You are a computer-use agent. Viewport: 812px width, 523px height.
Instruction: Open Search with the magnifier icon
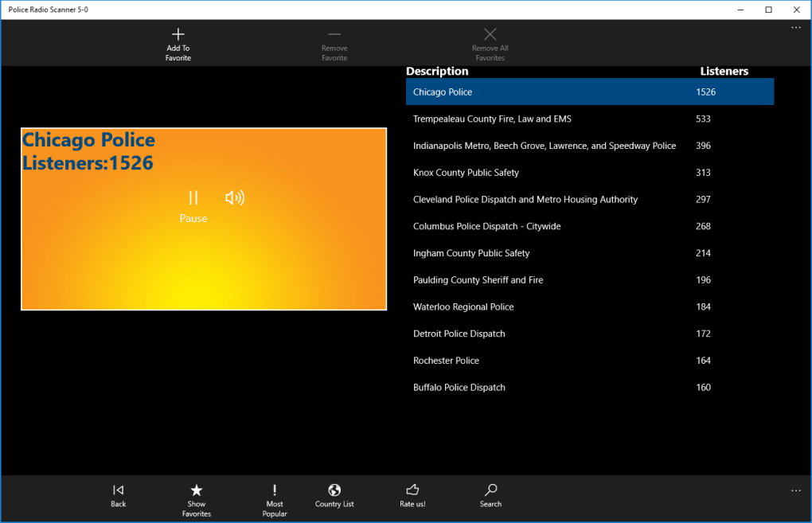click(x=490, y=490)
